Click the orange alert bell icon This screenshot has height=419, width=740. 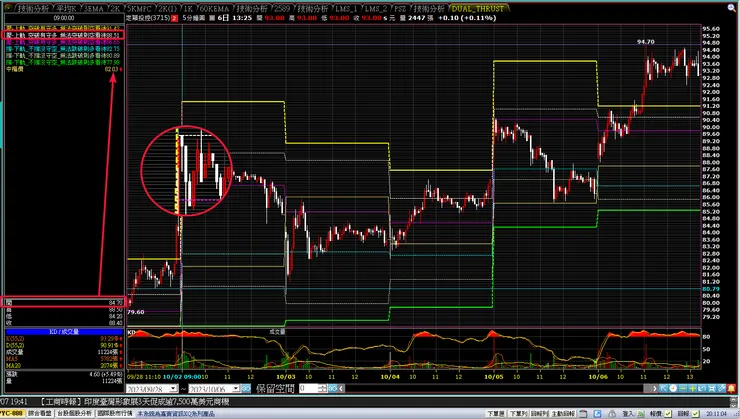pyautogui.click(x=732, y=388)
